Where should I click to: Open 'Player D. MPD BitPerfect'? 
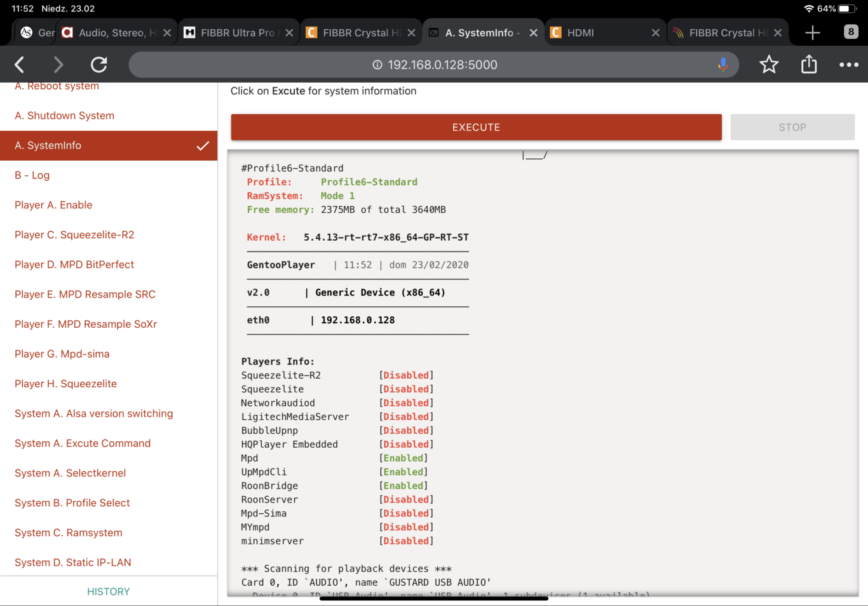pyautogui.click(x=109, y=265)
